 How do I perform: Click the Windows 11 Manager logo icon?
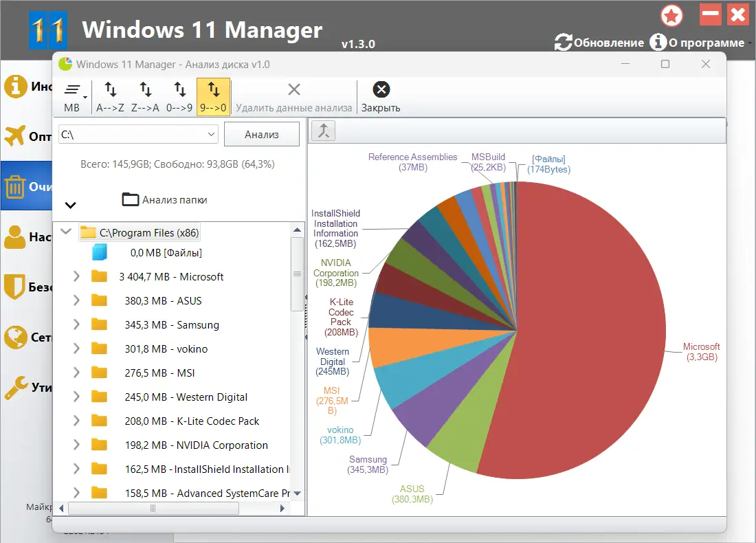point(47,30)
